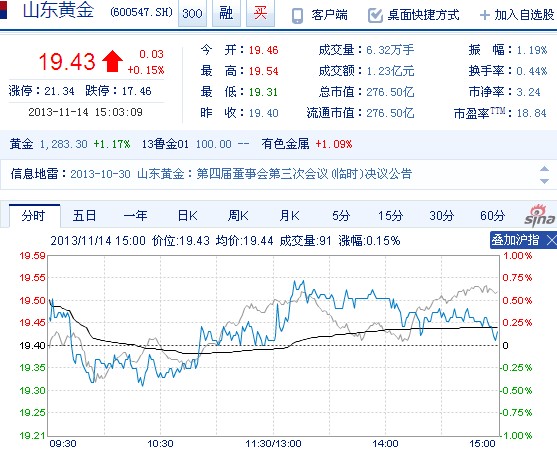Click the 融 margin trading button

click(x=226, y=13)
